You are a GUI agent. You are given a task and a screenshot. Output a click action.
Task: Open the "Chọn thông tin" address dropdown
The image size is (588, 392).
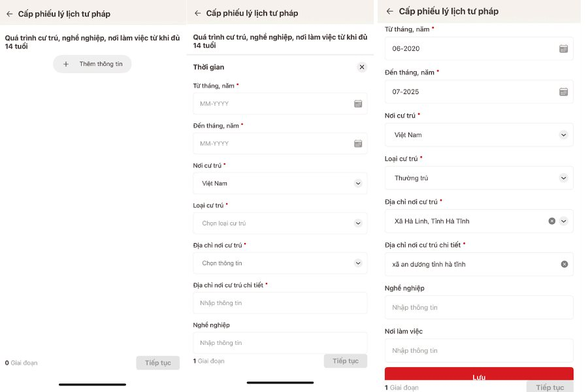pyautogui.click(x=357, y=263)
